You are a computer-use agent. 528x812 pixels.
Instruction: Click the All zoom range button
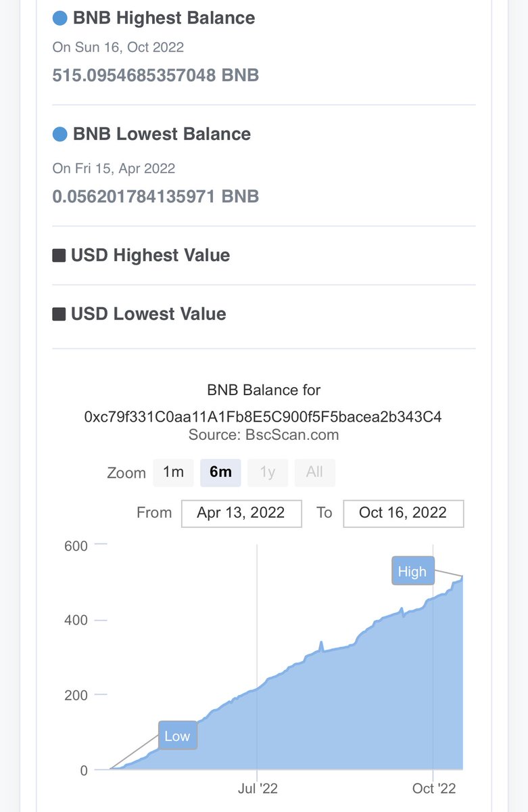pyautogui.click(x=314, y=472)
